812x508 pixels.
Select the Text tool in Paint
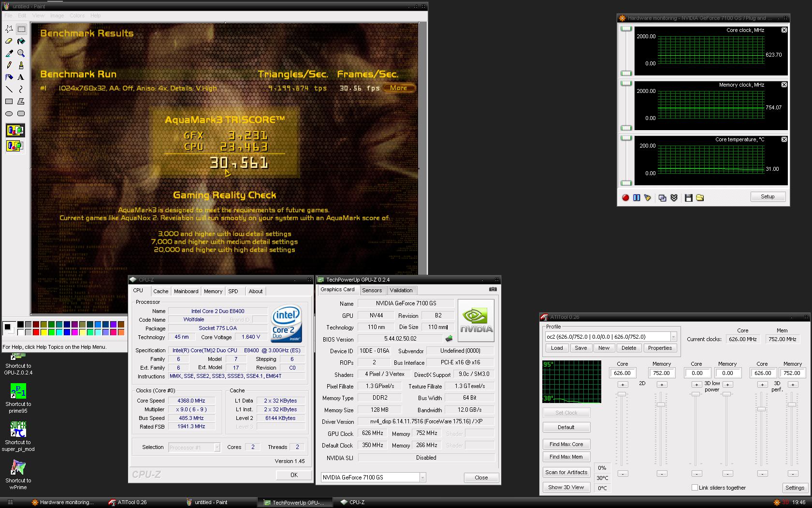pos(21,77)
